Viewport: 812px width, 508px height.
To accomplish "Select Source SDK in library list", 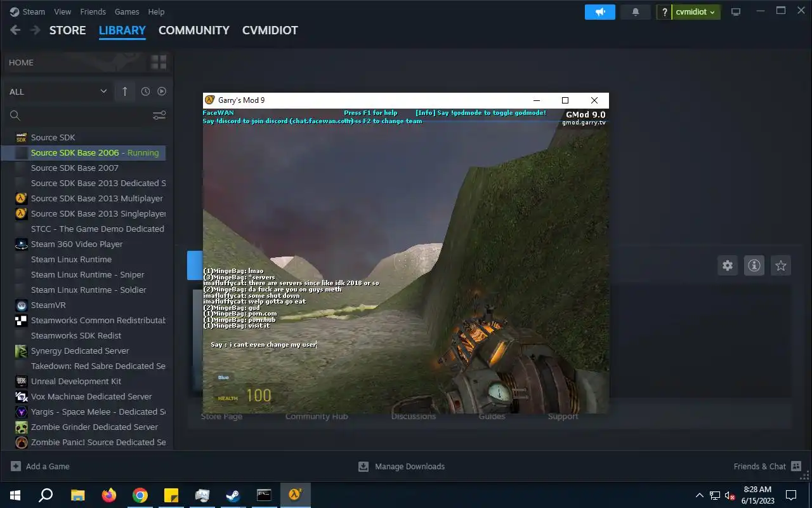I will pyautogui.click(x=84, y=137).
